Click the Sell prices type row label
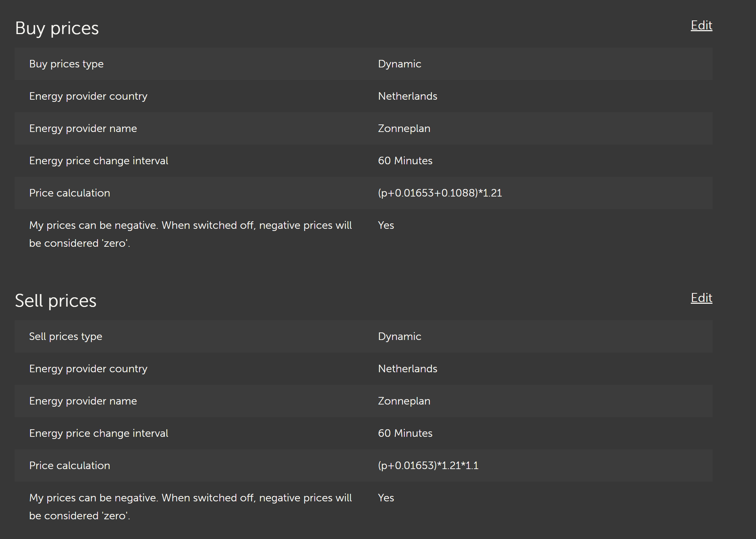Screen dimensions: 756x539 click(66, 336)
